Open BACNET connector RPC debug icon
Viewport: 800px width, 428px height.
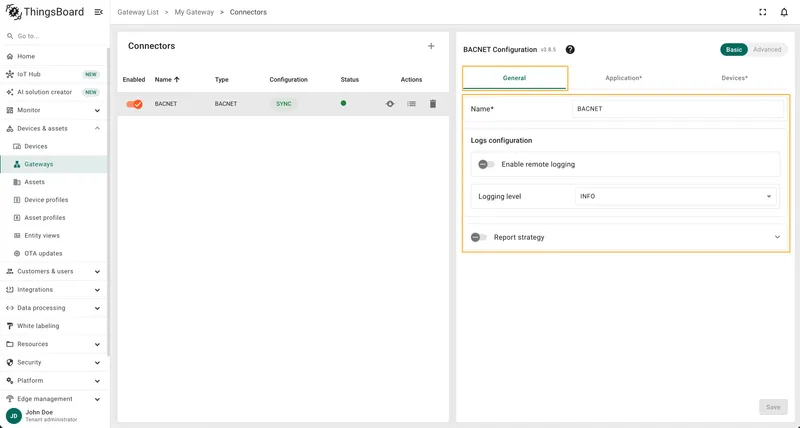point(390,104)
